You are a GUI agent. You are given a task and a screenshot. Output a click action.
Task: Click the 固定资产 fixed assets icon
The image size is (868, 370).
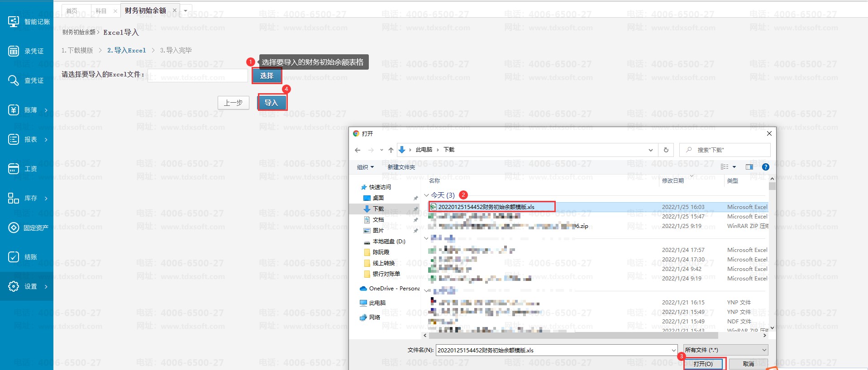(x=14, y=228)
